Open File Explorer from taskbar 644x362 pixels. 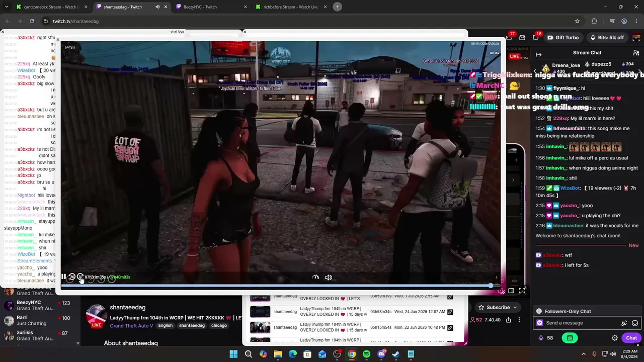(278, 354)
